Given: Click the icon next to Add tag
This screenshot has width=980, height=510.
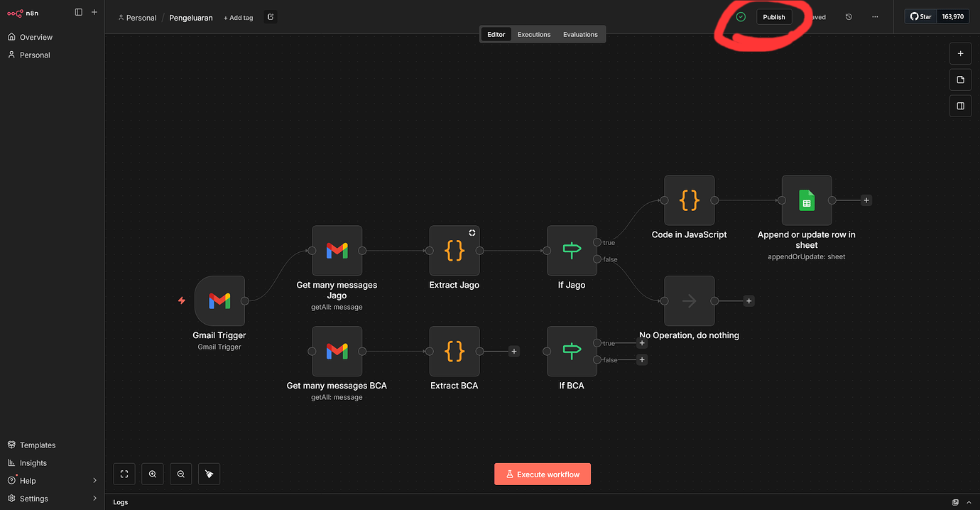Looking at the screenshot, I should point(271,17).
